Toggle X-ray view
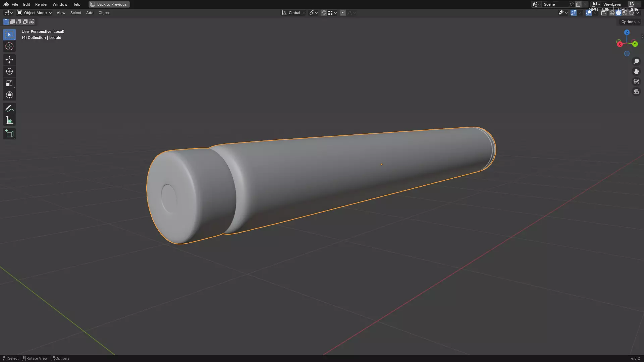Screen dimensions: 644x362 pos(603,13)
